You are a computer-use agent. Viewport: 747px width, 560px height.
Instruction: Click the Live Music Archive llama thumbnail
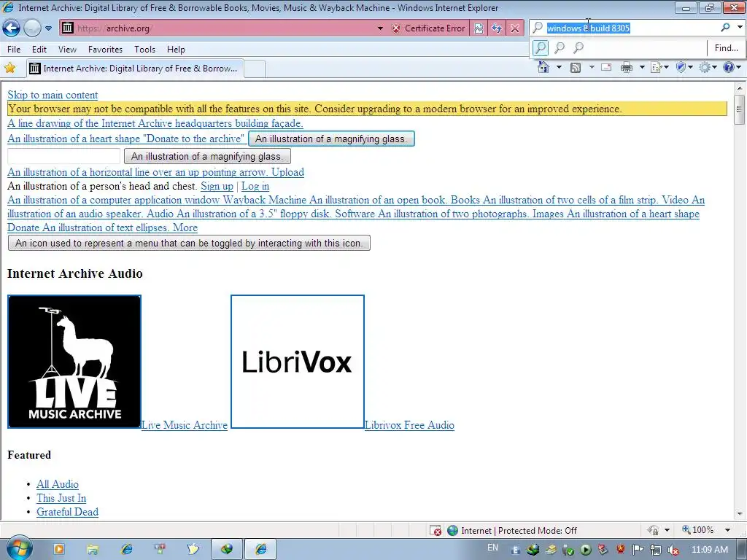(x=74, y=362)
